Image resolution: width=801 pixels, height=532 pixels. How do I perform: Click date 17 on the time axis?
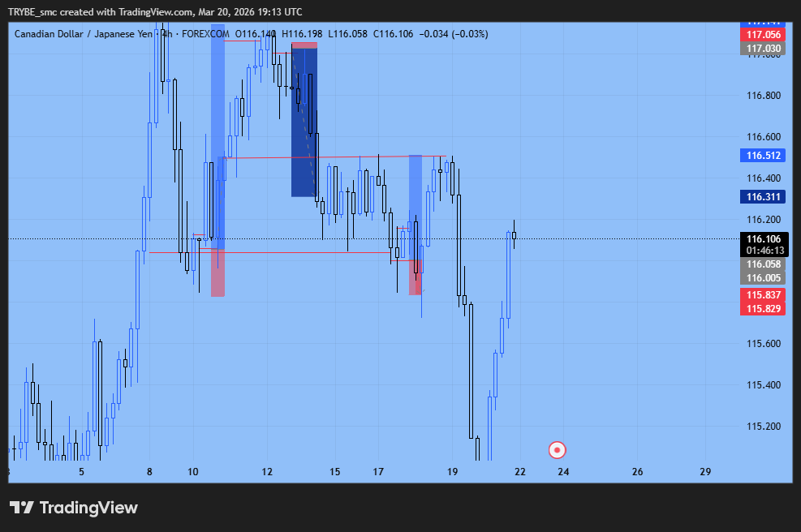[378, 472]
